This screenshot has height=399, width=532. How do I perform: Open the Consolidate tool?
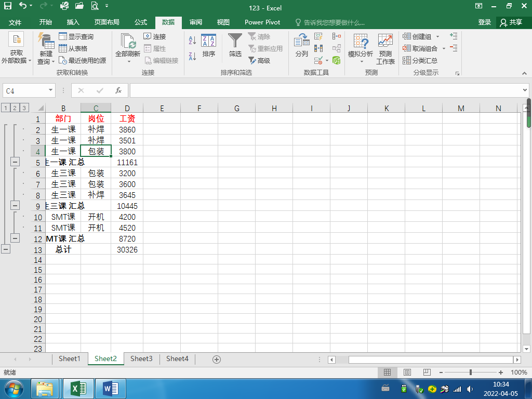[x=337, y=36]
